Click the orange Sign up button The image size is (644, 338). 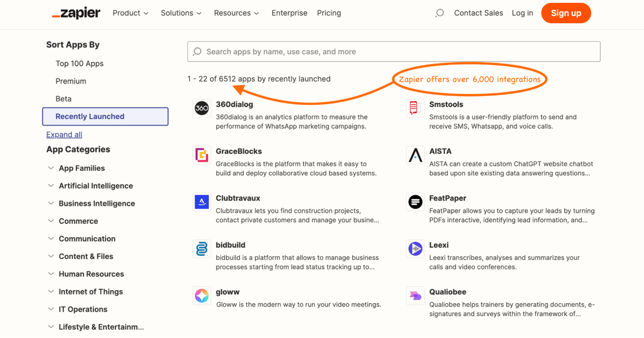pos(566,13)
